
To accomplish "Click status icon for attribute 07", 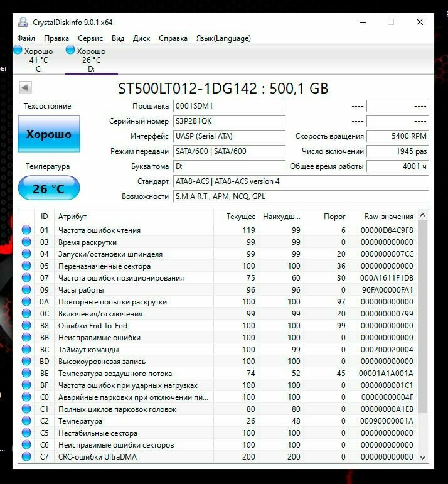I will point(26,278).
